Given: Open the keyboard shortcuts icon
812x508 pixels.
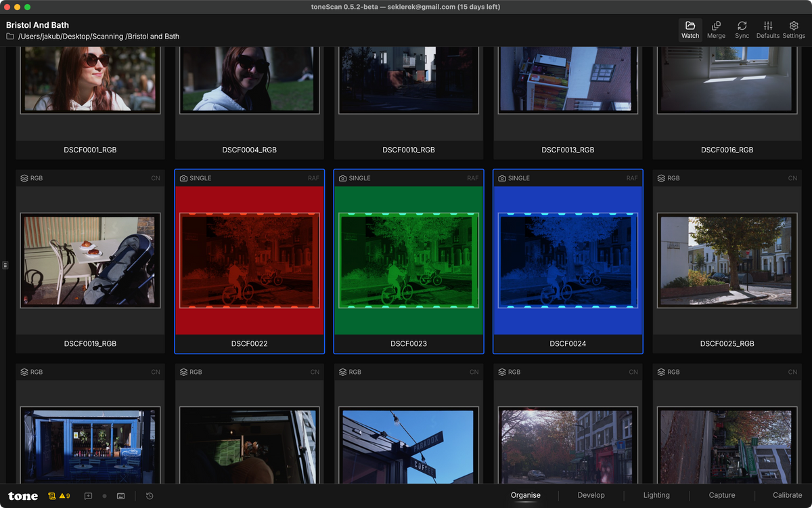Looking at the screenshot, I should pyautogui.click(x=120, y=496).
